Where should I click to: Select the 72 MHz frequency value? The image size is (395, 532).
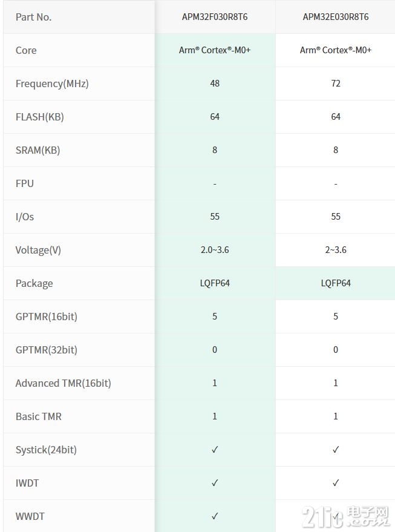click(x=336, y=84)
